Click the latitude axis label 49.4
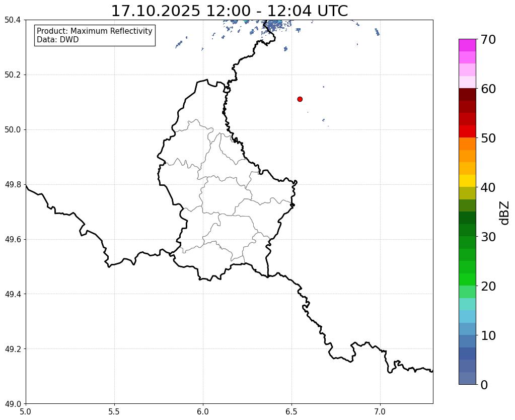The width and height of the screenshot is (515, 420). pos(13,294)
